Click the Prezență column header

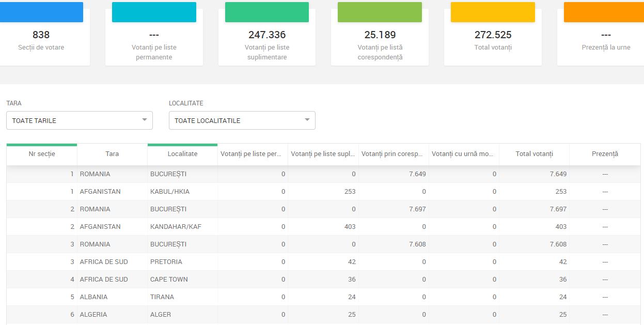[x=605, y=154]
